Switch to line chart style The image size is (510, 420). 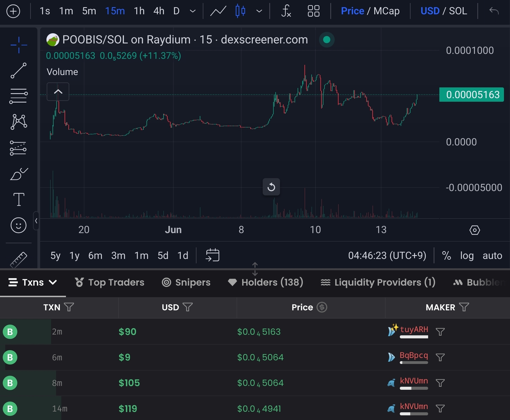pyautogui.click(x=218, y=11)
